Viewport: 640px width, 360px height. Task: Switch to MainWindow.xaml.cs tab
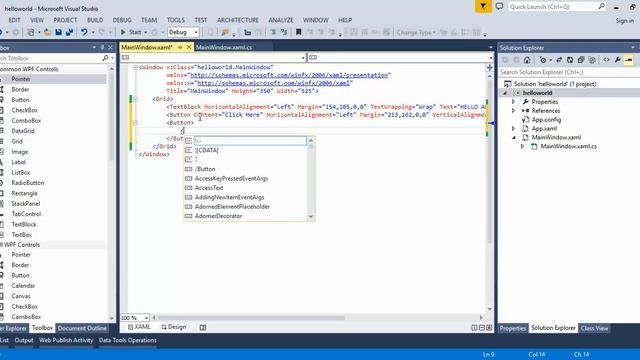(223, 47)
